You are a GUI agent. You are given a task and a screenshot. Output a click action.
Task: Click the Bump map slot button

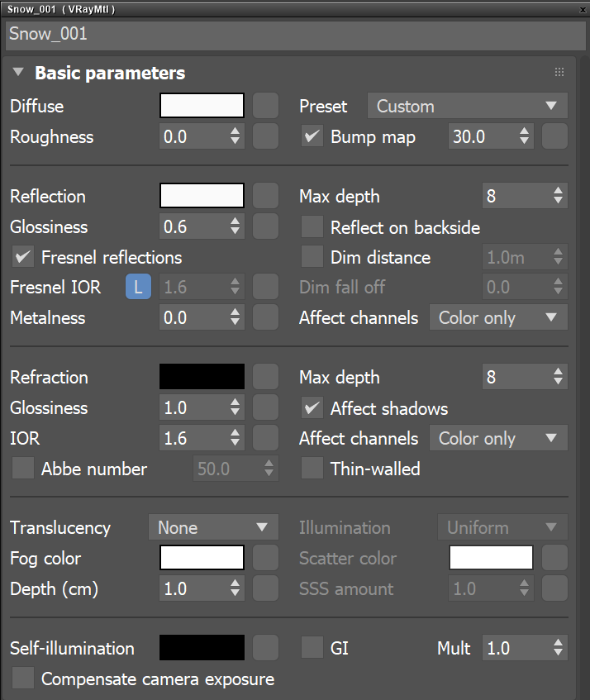tap(554, 136)
